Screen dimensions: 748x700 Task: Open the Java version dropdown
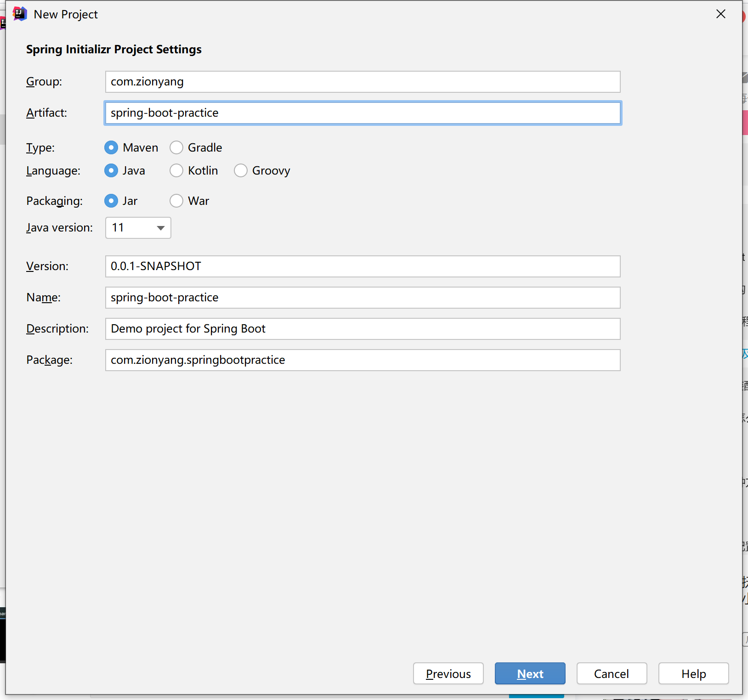(x=138, y=228)
